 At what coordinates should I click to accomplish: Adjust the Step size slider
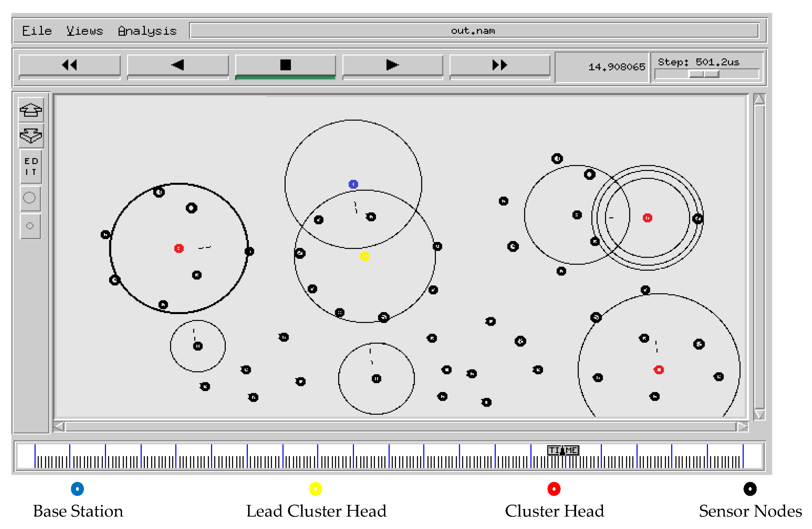point(704,74)
